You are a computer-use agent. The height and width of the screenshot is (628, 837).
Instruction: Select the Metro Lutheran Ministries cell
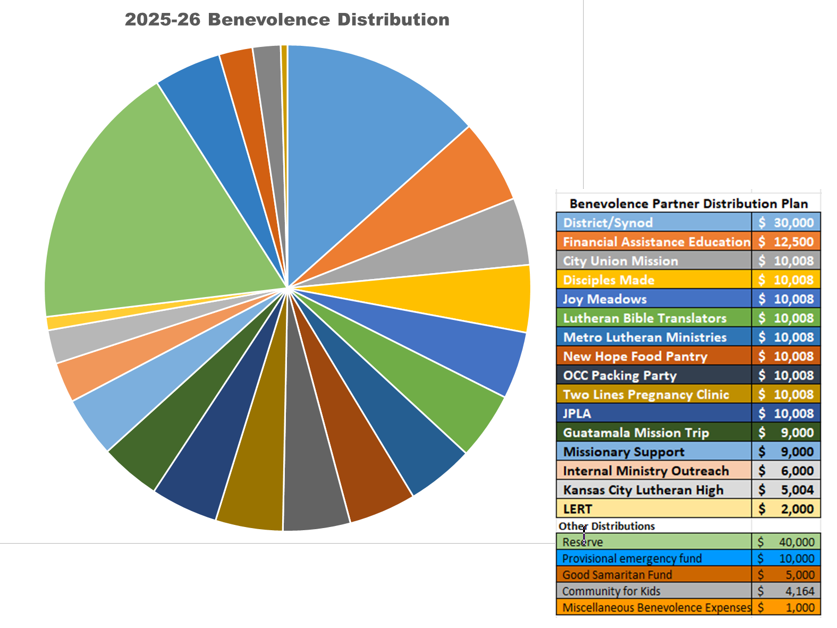pyautogui.click(x=653, y=337)
